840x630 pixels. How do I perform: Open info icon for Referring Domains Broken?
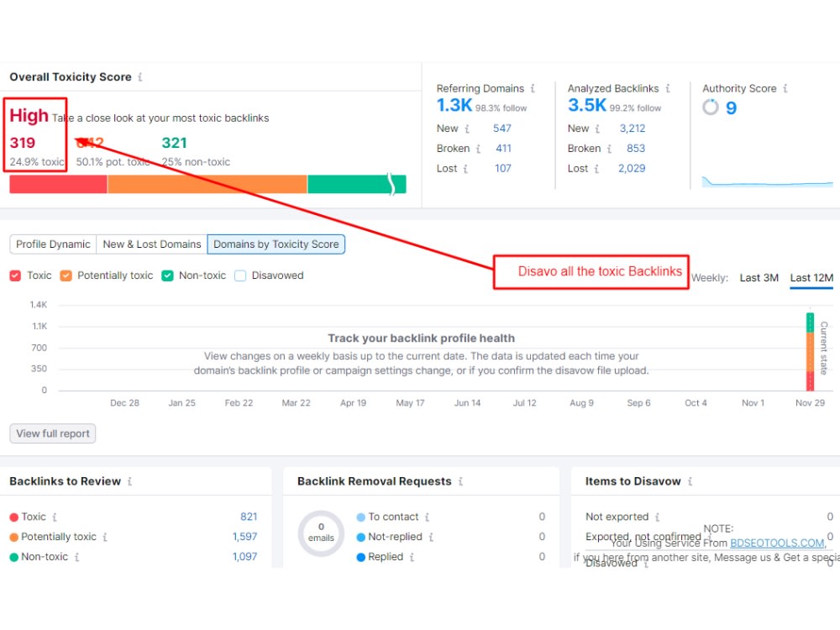(479, 149)
